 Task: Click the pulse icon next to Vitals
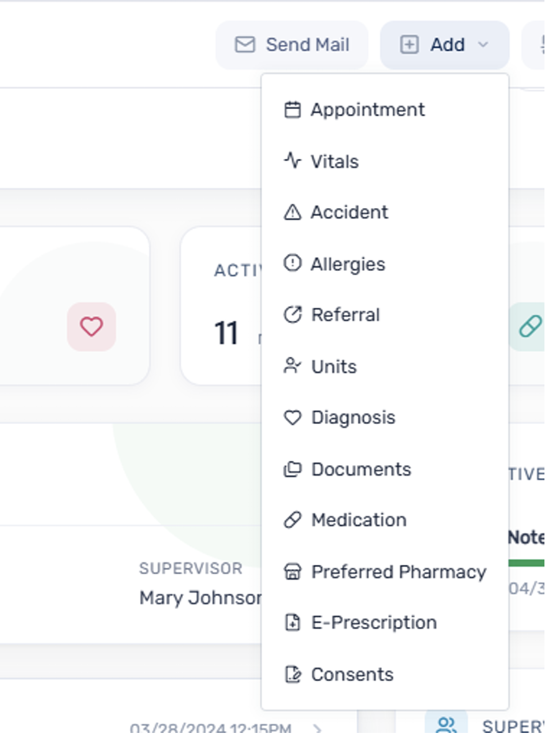(292, 161)
